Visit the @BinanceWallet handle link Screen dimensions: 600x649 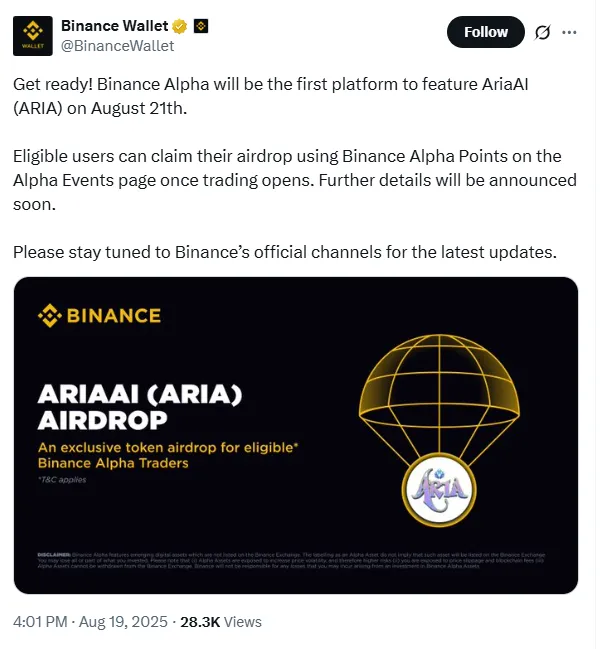117,45
